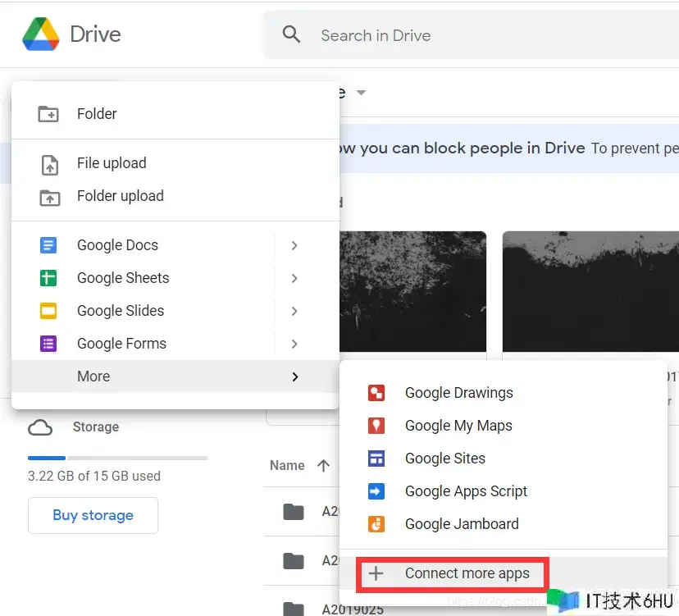Screen dimensions: 679x616
Task: Click the Buy storage button
Action: coord(93,515)
